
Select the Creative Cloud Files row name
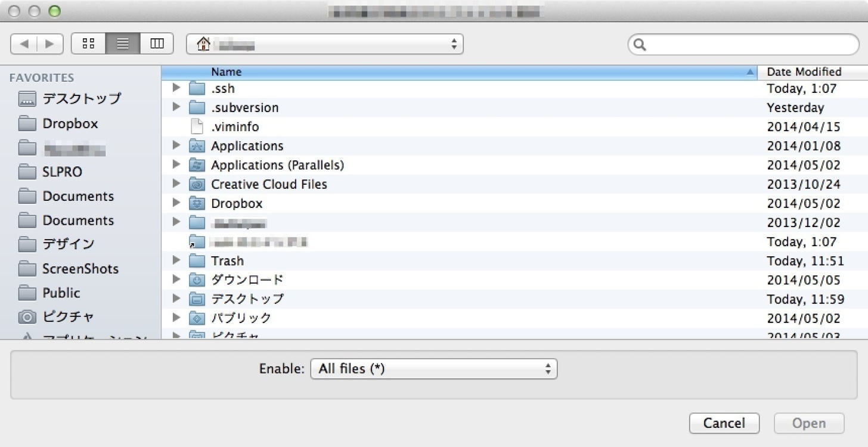[x=269, y=184]
